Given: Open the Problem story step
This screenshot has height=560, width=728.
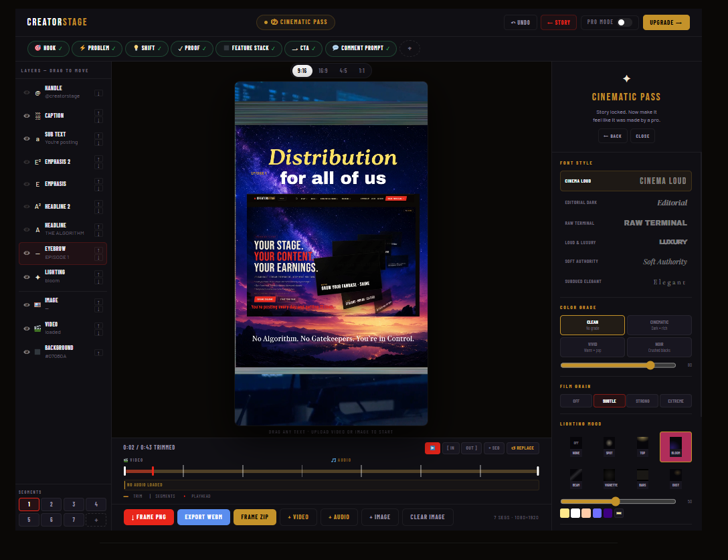Looking at the screenshot, I should tap(97, 48).
